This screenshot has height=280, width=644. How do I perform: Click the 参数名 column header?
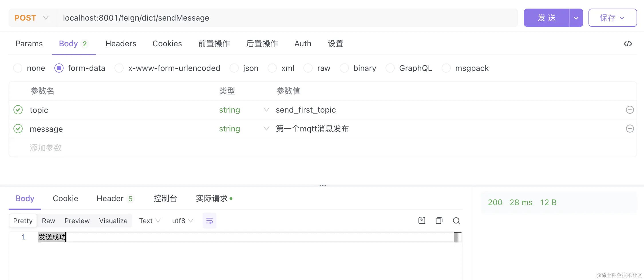(x=42, y=91)
